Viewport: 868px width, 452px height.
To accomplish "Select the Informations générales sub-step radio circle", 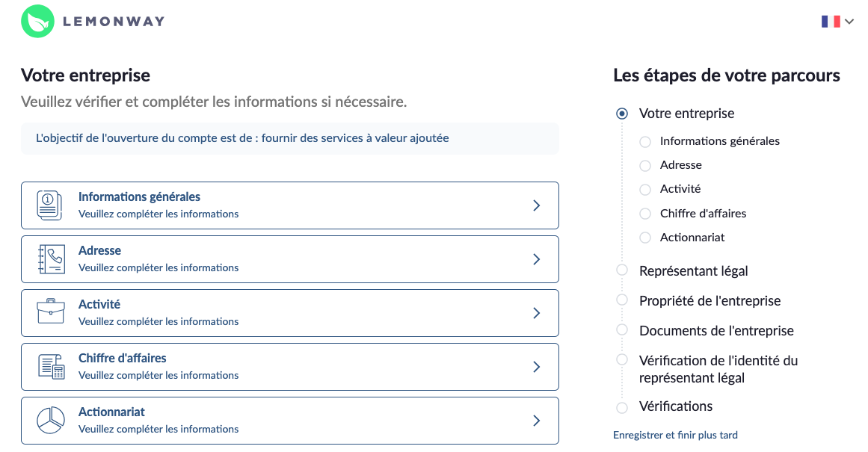I will click(645, 142).
